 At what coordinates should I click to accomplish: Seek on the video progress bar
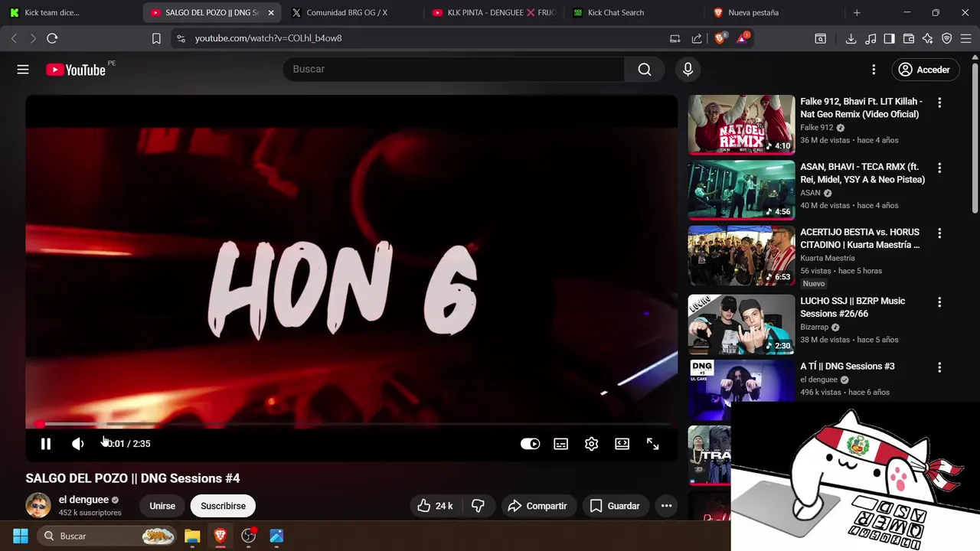351,424
